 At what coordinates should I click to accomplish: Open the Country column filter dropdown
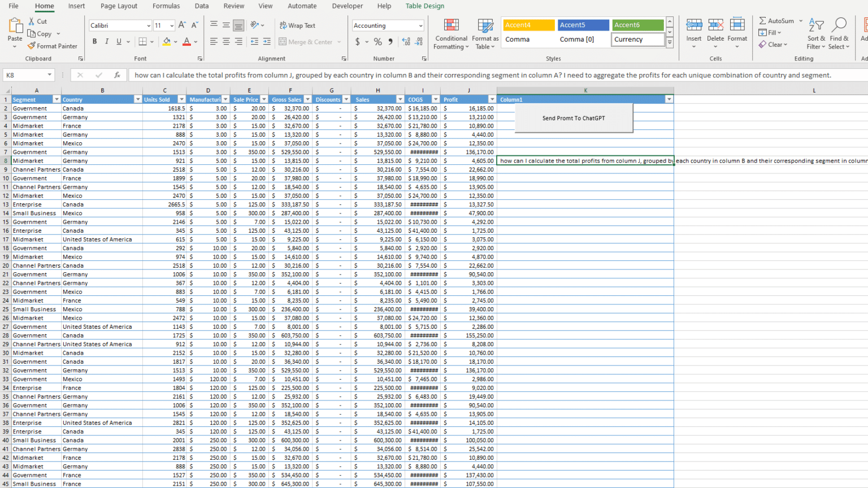pyautogui.click(x=138, y=99)
